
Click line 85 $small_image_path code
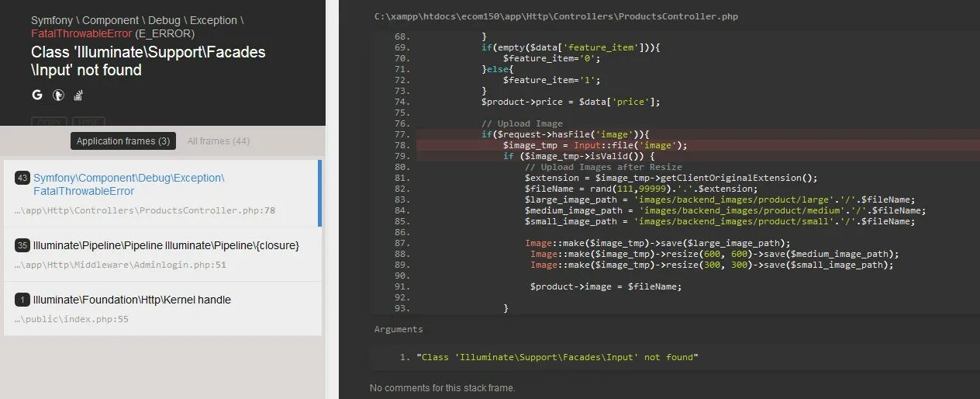pos(719,221)
